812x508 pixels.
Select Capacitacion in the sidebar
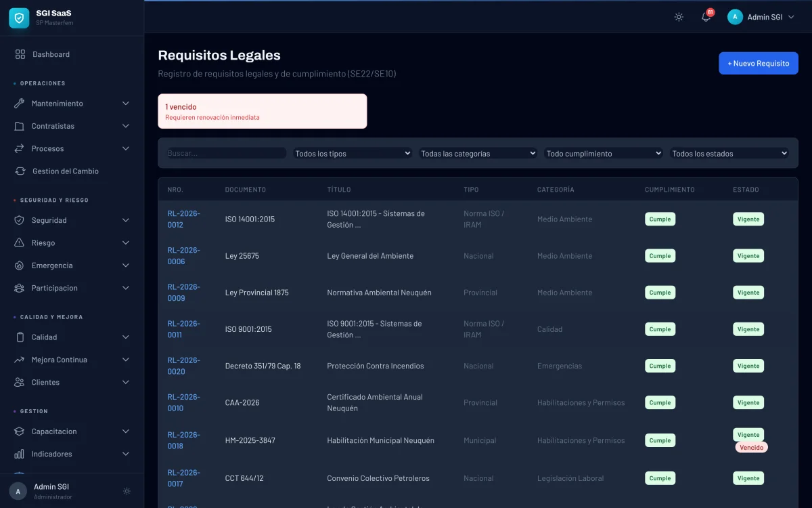coord(54,431)
